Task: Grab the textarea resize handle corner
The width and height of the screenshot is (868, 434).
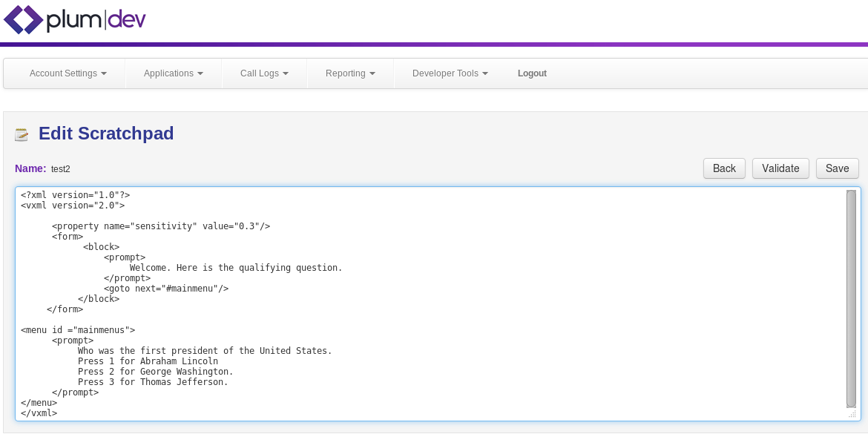Action: pos(852,415)
